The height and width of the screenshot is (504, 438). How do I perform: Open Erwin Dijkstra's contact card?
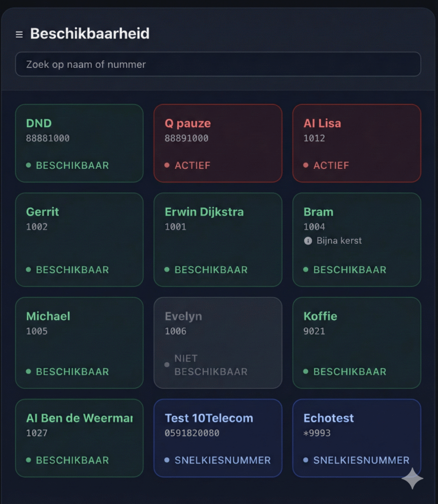pos(218,240)
